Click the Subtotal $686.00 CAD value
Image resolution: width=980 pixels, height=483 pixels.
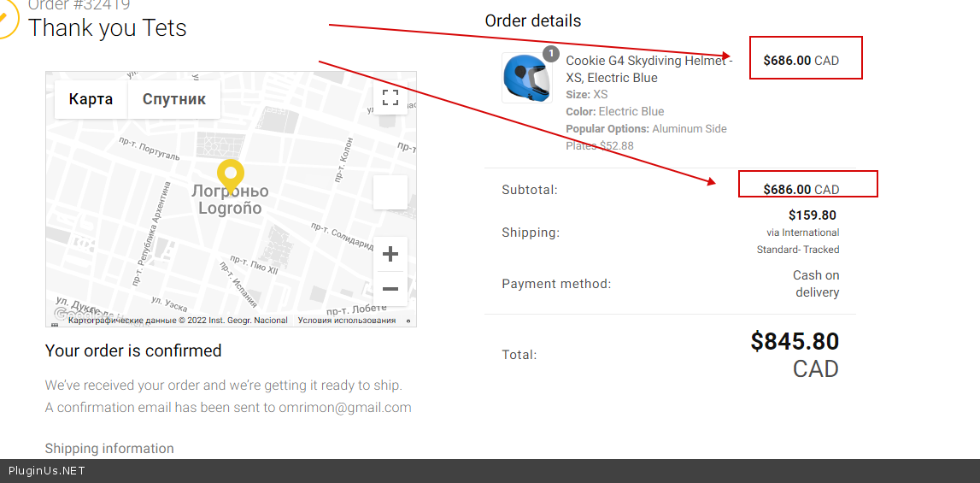(x=801, y=190)
